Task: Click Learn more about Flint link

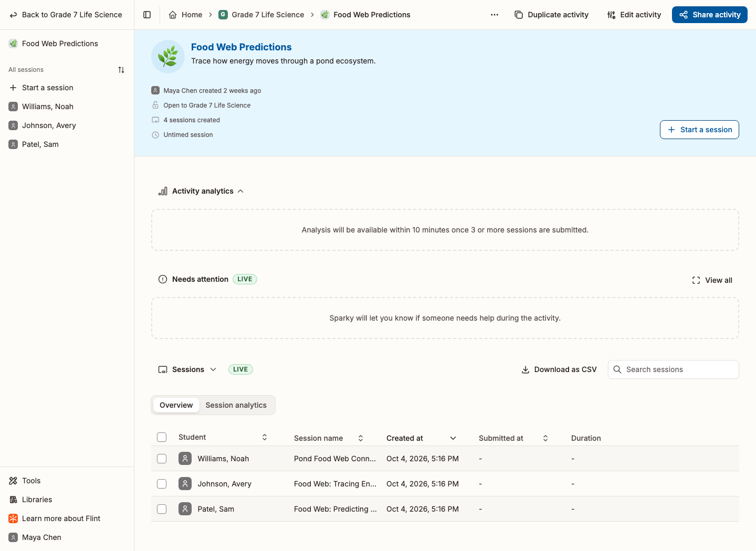Action: (x=61, y=518)
